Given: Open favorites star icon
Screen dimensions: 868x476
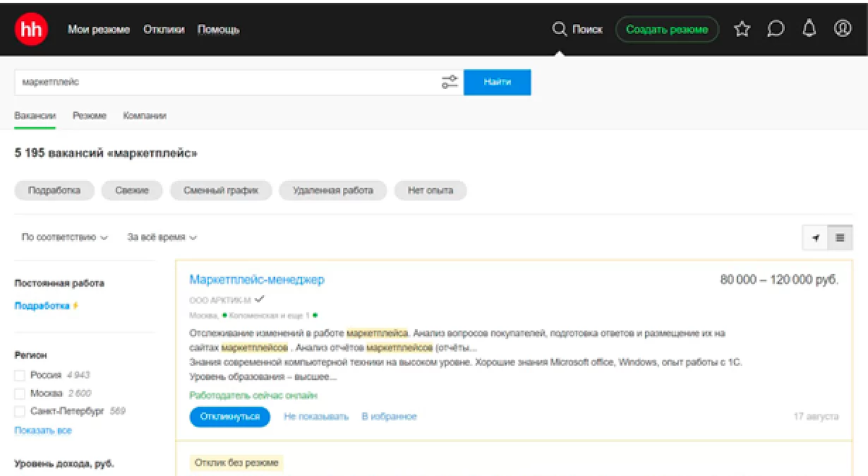Looking at the screenshot, I should coord(742,29).
